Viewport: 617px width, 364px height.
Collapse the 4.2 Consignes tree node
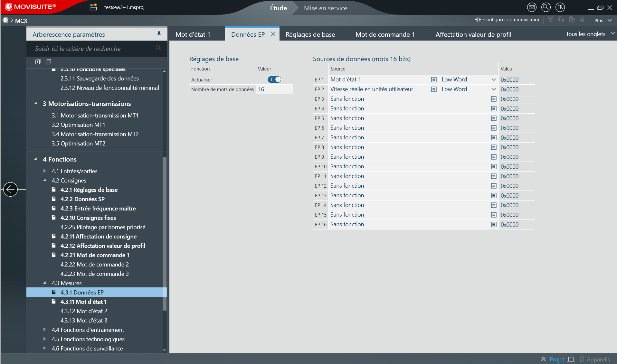click(x=45, y=180)
